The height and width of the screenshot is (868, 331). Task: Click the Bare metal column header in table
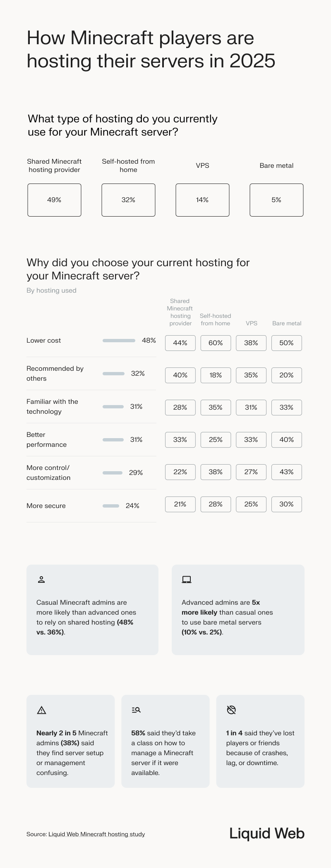click(x=286, y=323)
